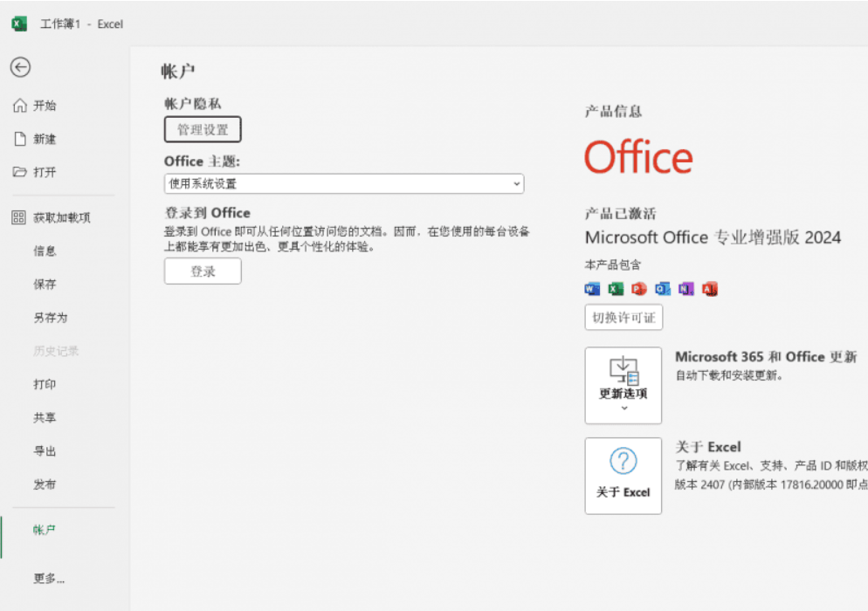Screen dimensions: 868x611
Task: Open the 更新选项 dropdown button
Action: pyautogui.click(x=623, y=385)
